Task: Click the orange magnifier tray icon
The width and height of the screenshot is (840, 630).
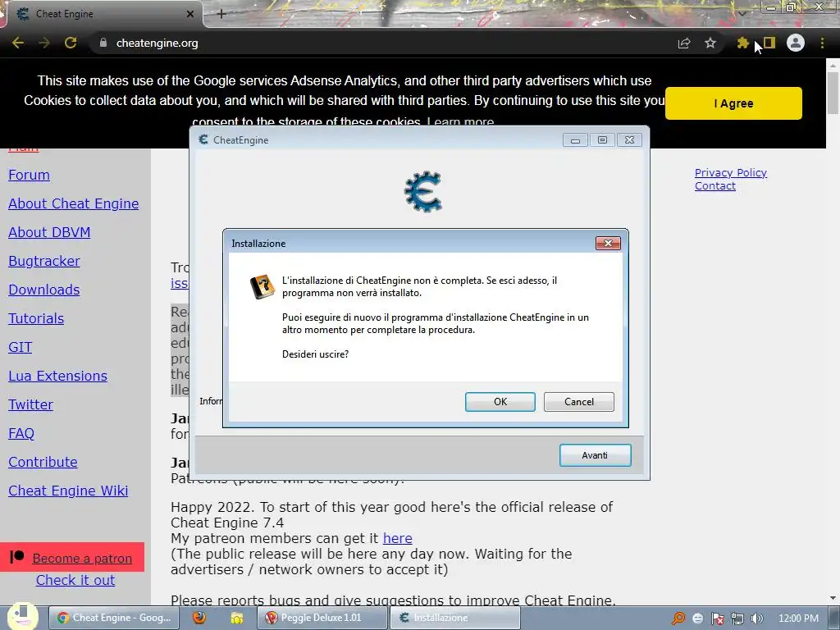Action: (678, 619)
